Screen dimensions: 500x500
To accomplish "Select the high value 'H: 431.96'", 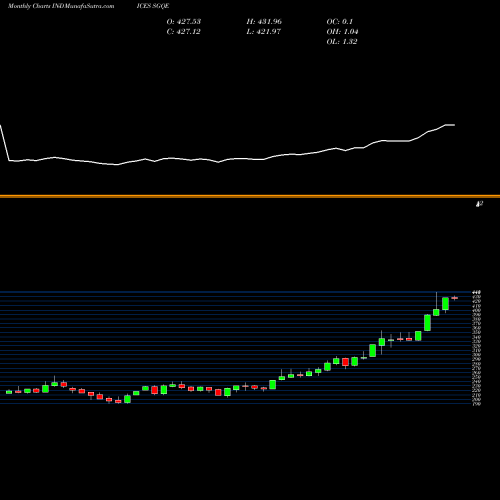I will tap(264, 22).
